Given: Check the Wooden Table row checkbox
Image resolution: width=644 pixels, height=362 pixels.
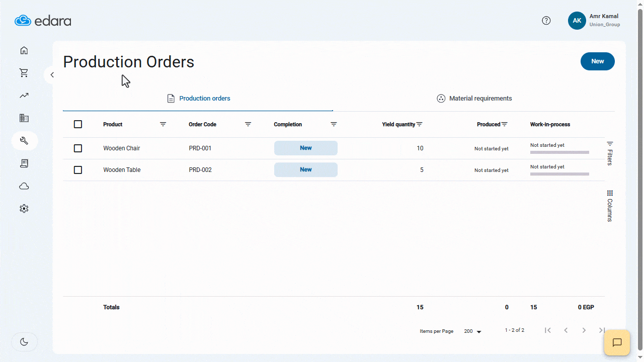Looking at the screenshot, I should pos(78,170).
